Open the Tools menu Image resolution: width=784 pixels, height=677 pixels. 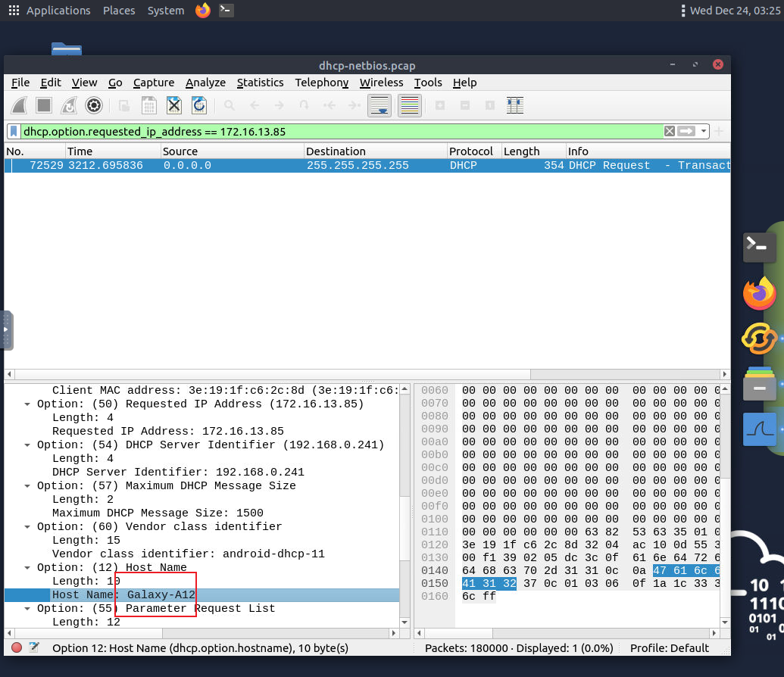(428, 83)
